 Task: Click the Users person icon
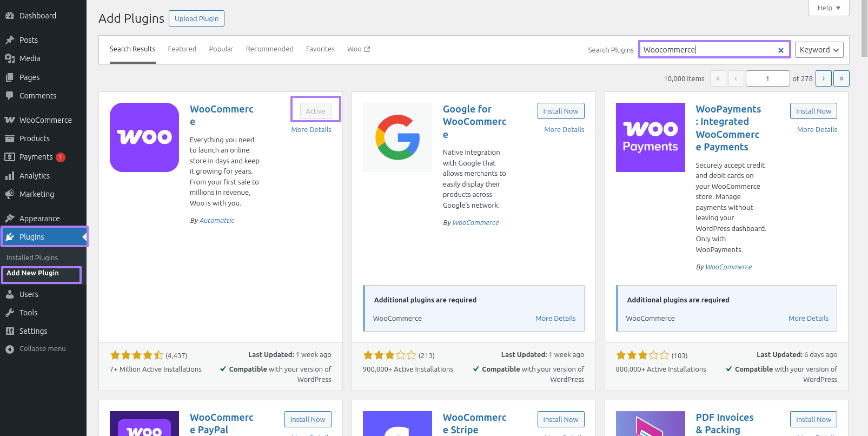click(10, 294)
